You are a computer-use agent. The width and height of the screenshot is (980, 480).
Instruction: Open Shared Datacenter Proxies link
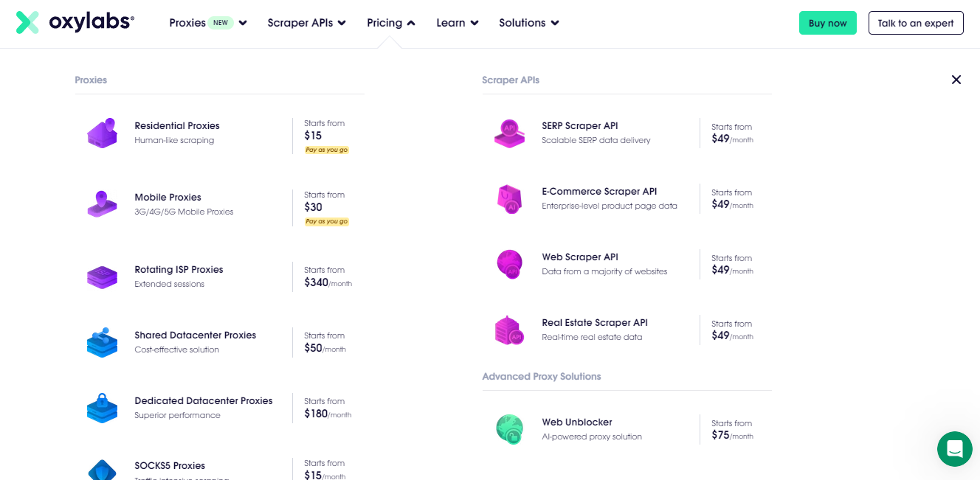pos(196,335)
